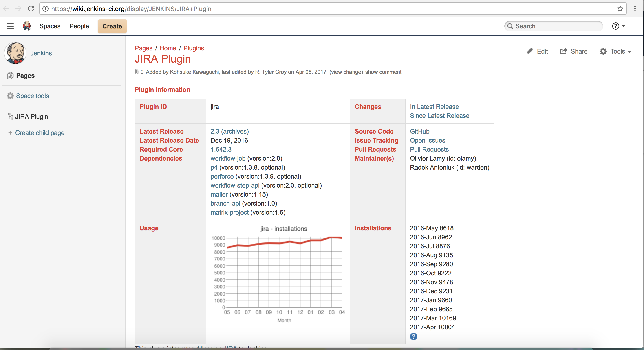The height and width of the screenshot is (350, 644).
Task: Click the Tools settings icon
Action: [603, 51]
